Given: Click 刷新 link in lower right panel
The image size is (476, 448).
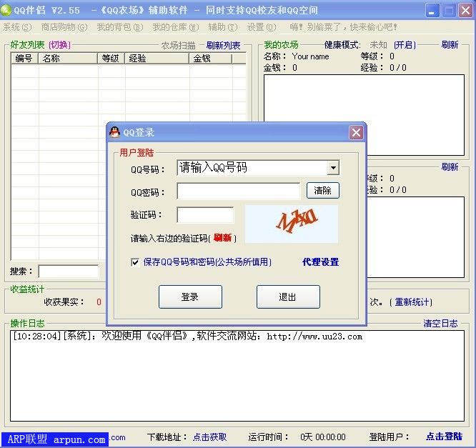Looking at the screenshot, I should click(x=450, y=166).
